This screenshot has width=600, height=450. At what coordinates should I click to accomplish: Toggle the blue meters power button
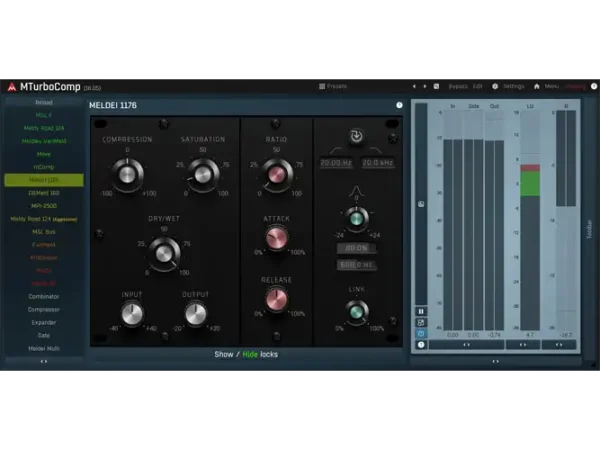421,334
